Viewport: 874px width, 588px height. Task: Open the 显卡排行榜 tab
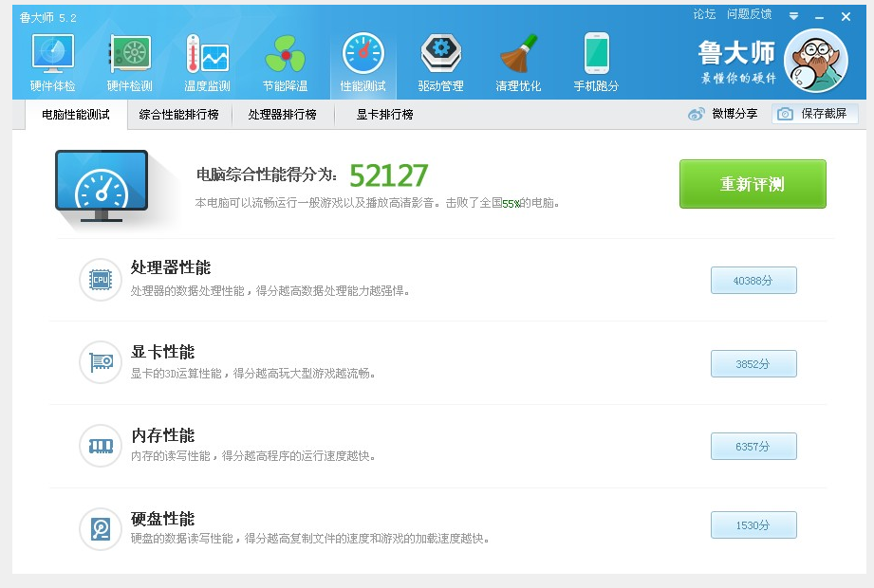point(384,115)
